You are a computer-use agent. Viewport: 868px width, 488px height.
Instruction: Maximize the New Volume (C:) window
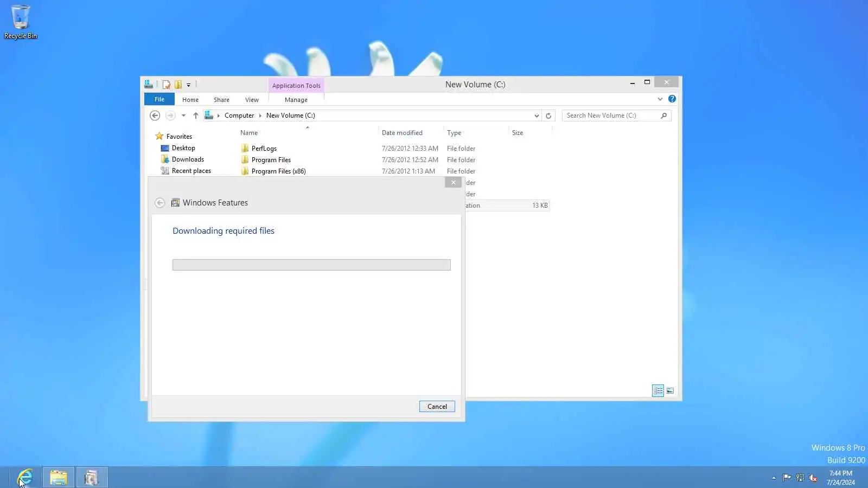(x=647, y=82)
